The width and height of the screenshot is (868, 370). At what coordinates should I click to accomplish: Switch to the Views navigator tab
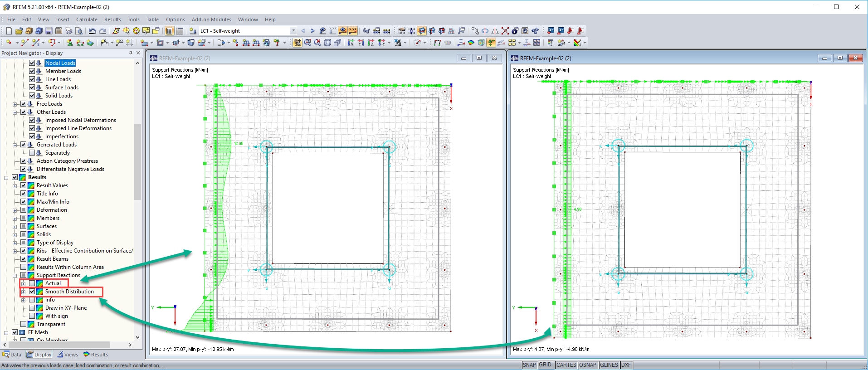click(x=68, y=355)
